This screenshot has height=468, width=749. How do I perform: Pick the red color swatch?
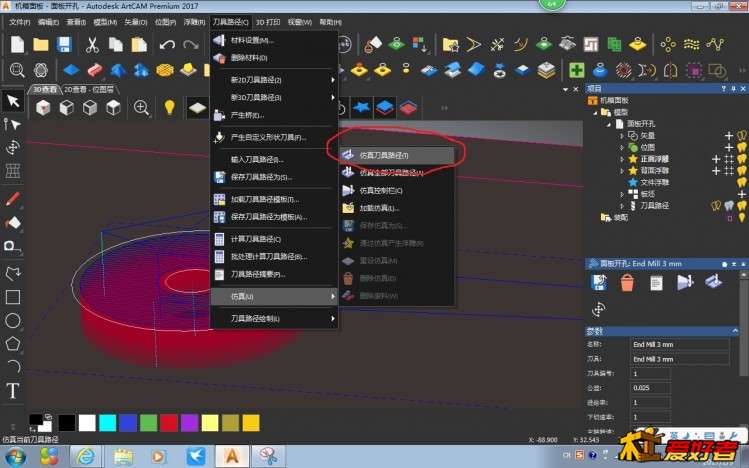169,423
